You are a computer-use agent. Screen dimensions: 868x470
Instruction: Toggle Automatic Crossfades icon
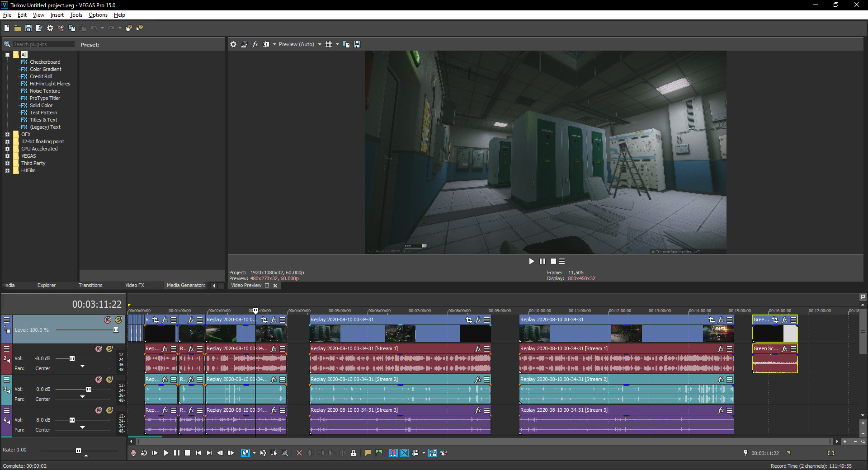(404, 453)
